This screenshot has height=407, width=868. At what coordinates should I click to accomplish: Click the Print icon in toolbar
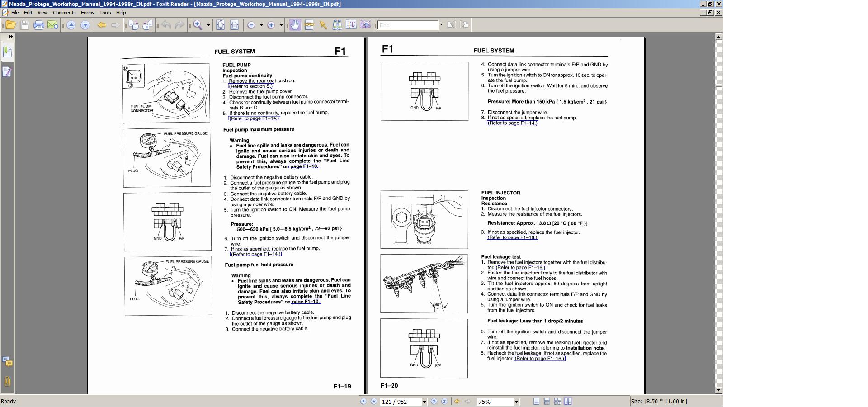click(x=39, y=25)
